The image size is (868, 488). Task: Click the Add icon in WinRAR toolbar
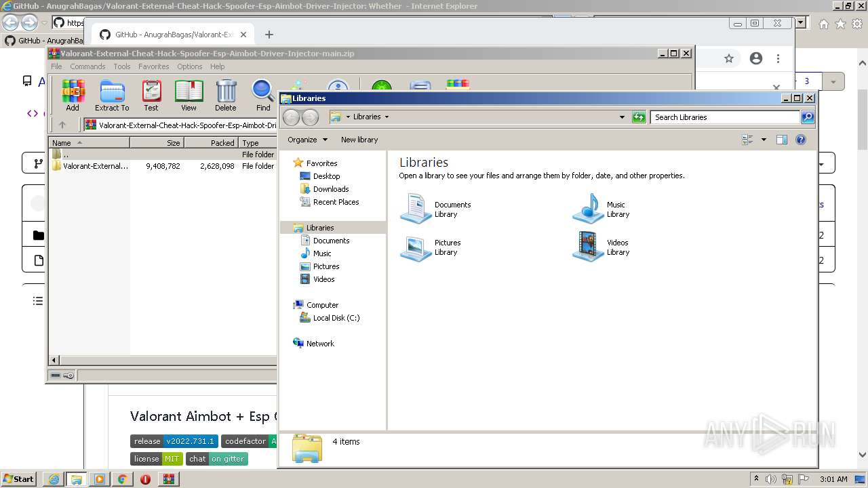pos(73,95)
